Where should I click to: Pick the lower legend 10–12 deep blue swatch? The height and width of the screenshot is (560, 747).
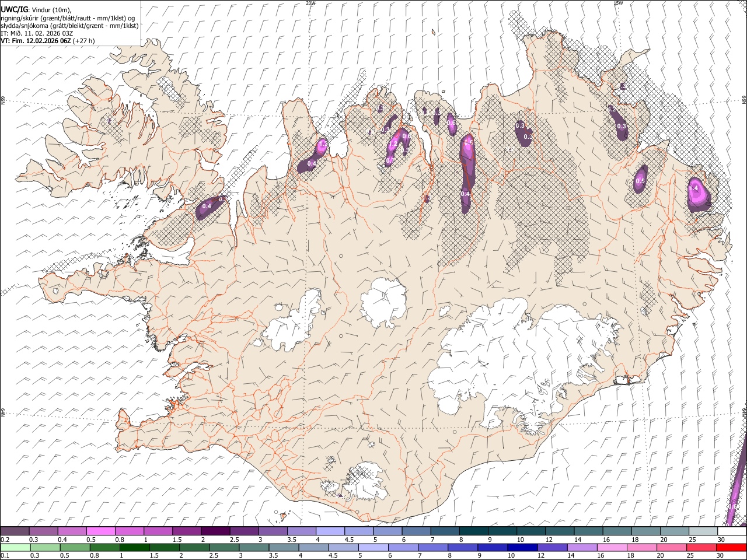[x=522, y=547]
